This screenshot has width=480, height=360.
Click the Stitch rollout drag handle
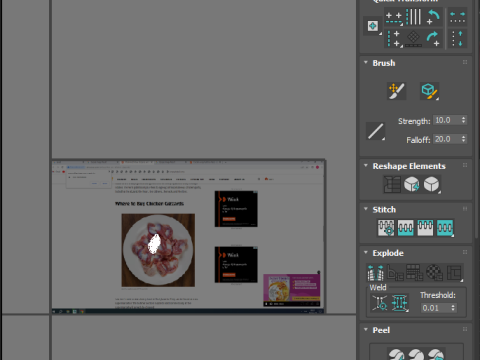pyautogui.click(x=465, y=209)
